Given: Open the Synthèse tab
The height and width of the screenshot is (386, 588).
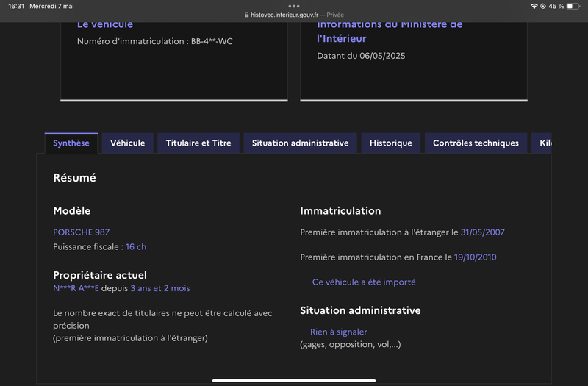Looking at the screenshot, I should click(x=71, y=143).
